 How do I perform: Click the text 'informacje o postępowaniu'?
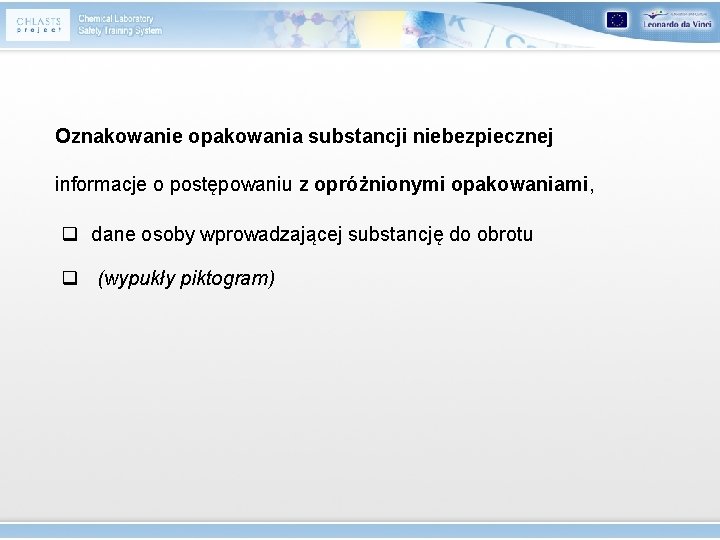point(174,185)
